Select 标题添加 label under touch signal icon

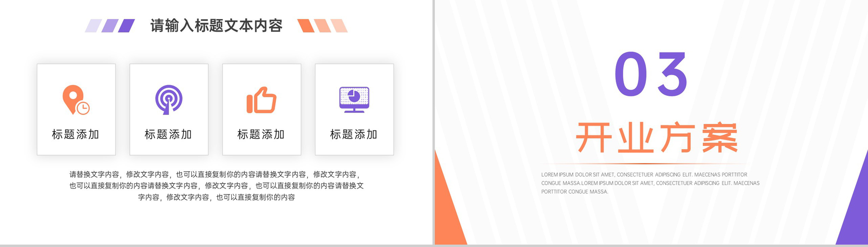coord(169,135)
